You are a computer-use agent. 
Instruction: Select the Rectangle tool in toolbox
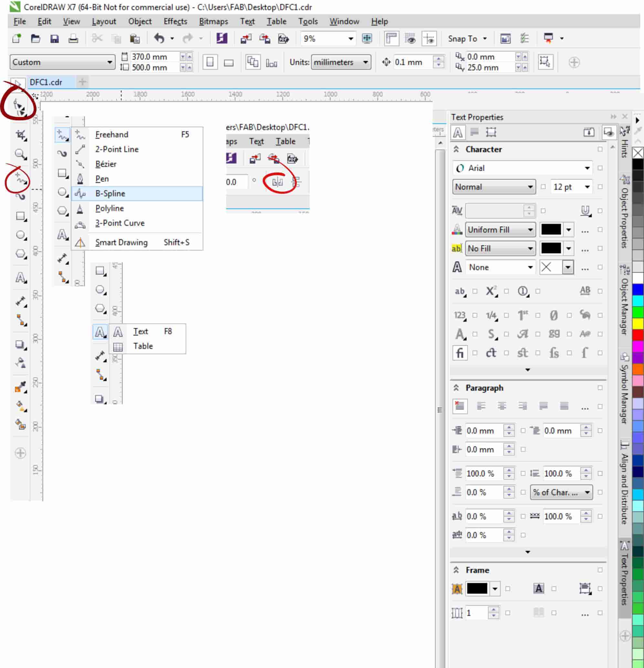coord(20,216)
